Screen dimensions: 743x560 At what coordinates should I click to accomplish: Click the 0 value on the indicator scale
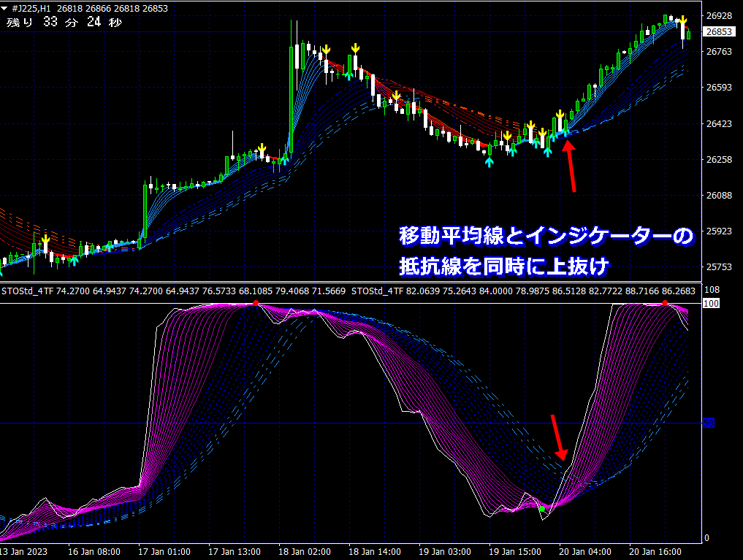pyautogui.click(x=706, y=538)
